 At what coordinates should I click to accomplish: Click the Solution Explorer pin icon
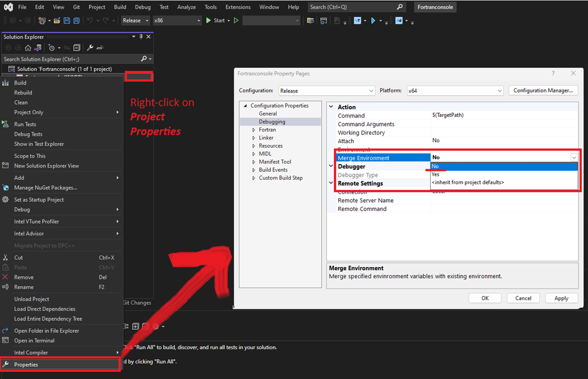(141, 37)
